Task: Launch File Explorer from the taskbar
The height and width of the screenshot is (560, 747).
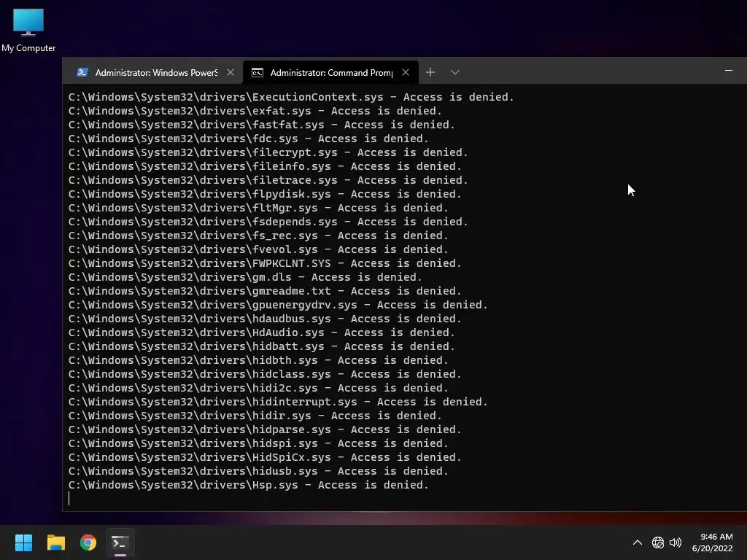Action: click(x=55, y=542)
